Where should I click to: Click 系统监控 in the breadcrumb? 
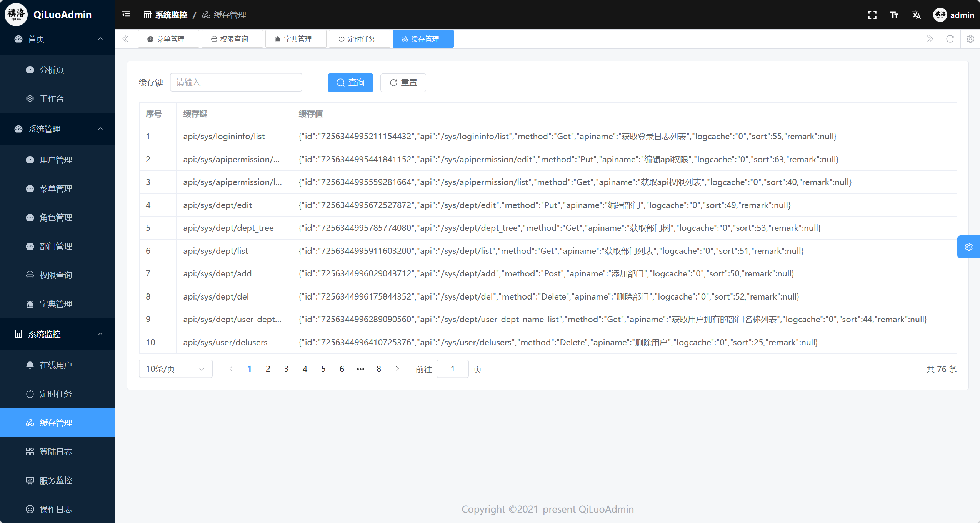tap(166, 15)
